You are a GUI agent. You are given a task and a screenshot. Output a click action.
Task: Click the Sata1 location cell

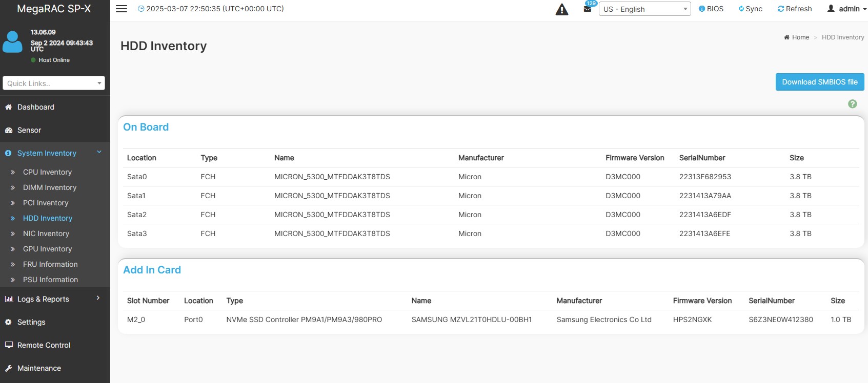pyautogui.click(x=136, y=196)
